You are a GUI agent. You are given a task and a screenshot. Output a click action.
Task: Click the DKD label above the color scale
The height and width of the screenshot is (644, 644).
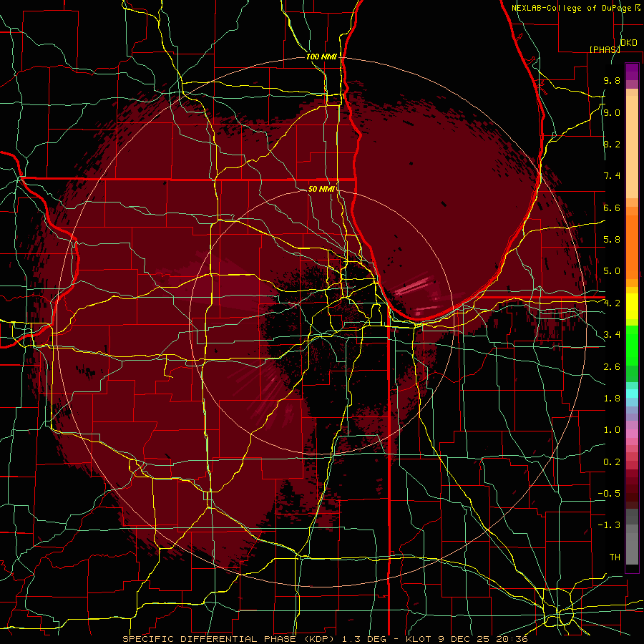[629, 43]
